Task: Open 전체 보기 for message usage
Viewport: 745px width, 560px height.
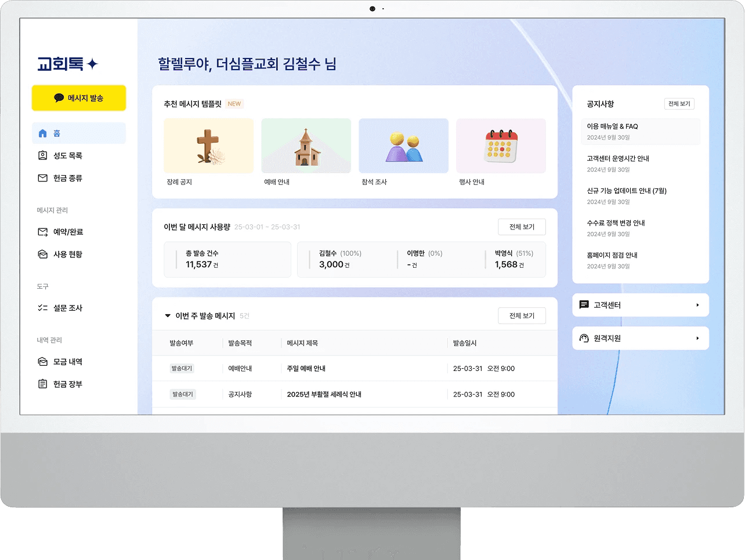Action: point(521,227)
